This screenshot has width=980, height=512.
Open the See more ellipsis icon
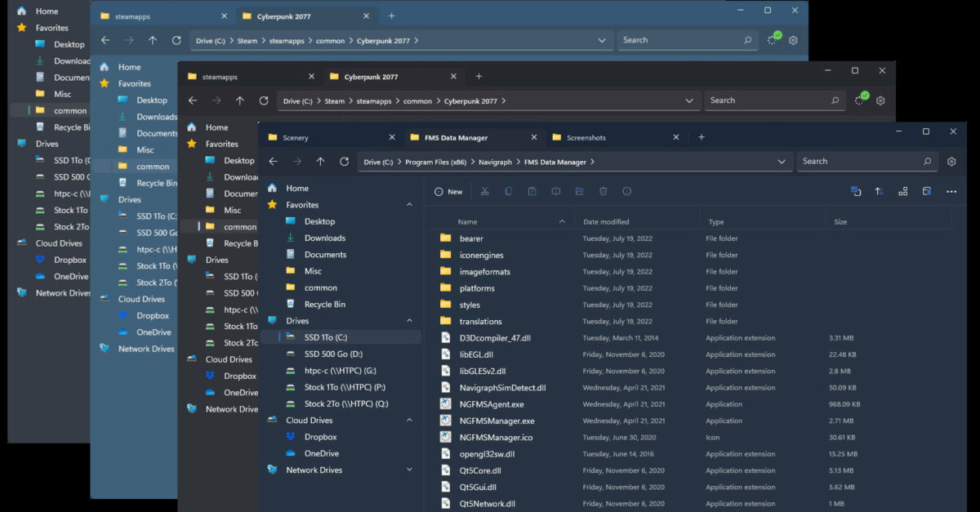[951, 191]
